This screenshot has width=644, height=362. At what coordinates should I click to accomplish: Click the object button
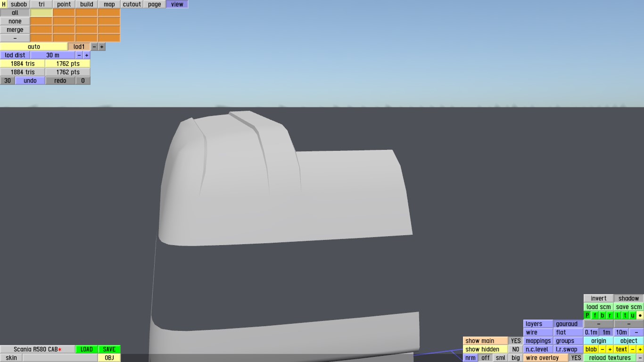point(629,341)
